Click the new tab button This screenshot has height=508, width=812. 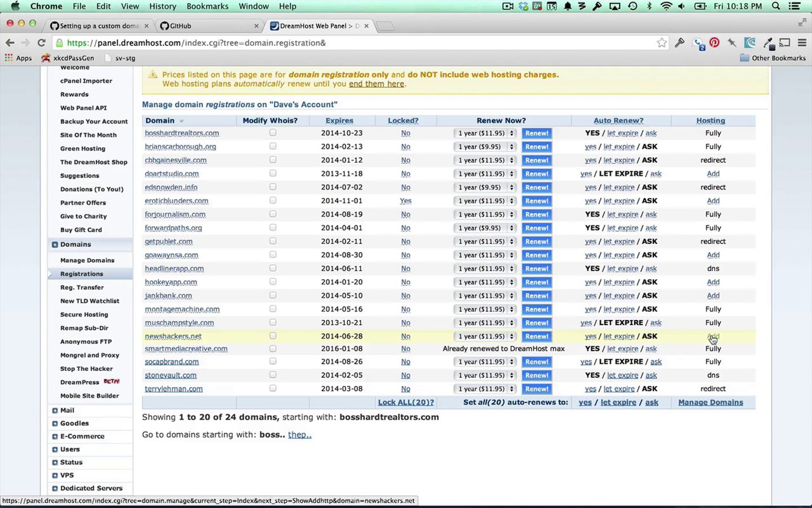385,26
